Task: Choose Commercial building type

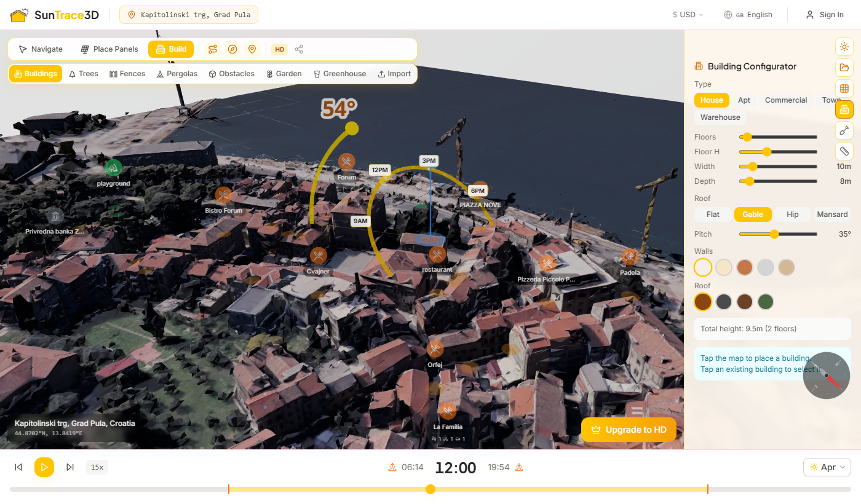Action: [785, 100]
